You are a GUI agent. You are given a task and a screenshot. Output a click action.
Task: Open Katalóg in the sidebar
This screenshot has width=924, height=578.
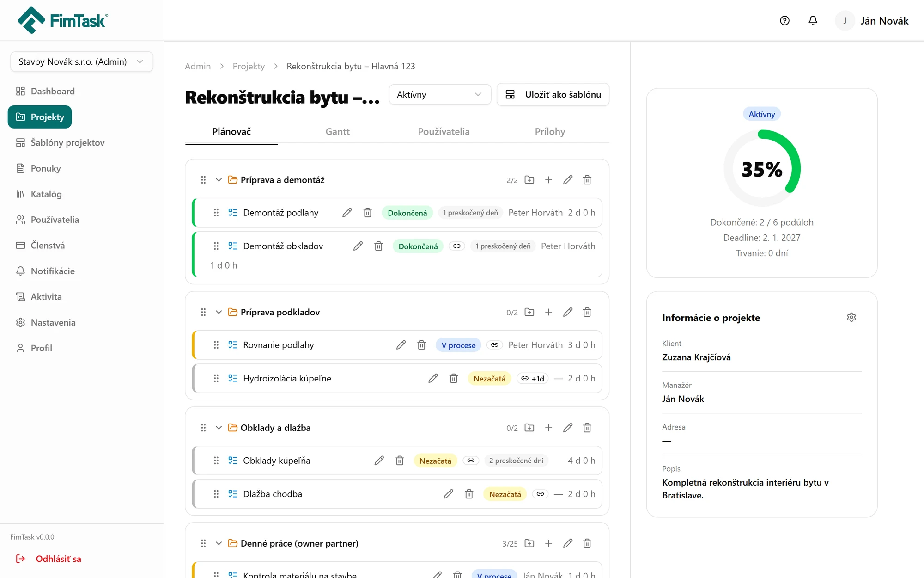tap(39, 194)
